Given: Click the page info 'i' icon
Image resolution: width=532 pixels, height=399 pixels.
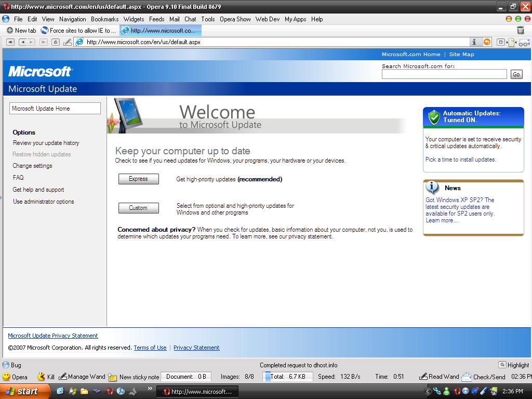Looking at the screenshot, I should coord(474,42).
